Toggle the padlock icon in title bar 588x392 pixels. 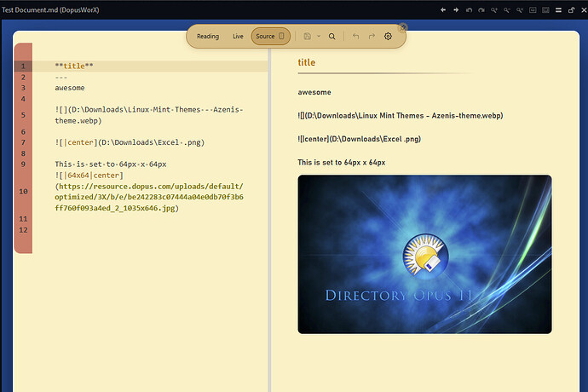(571, 10)
